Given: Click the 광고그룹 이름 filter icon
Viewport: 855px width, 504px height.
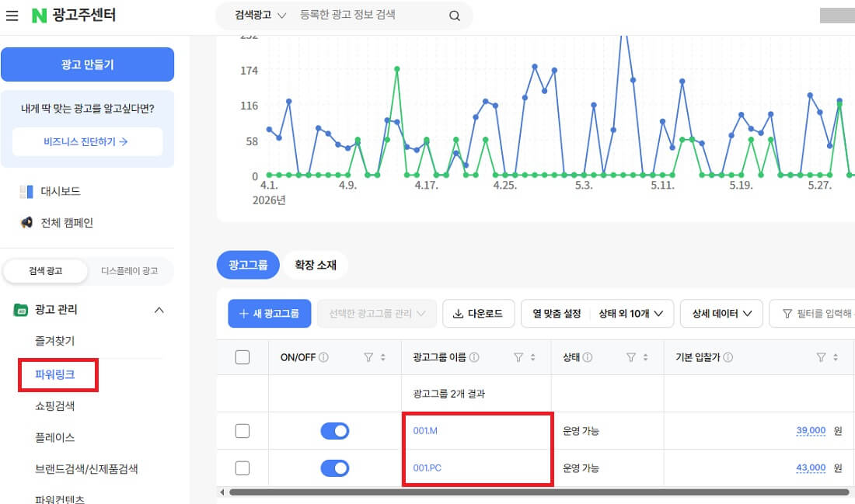Looking at the screenshot, I should [518, 357].
